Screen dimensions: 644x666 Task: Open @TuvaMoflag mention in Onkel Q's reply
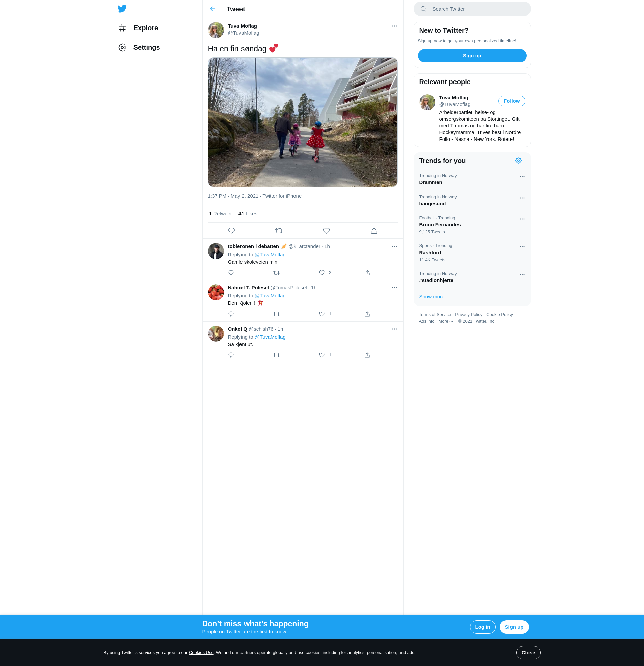tap(270, 337)
